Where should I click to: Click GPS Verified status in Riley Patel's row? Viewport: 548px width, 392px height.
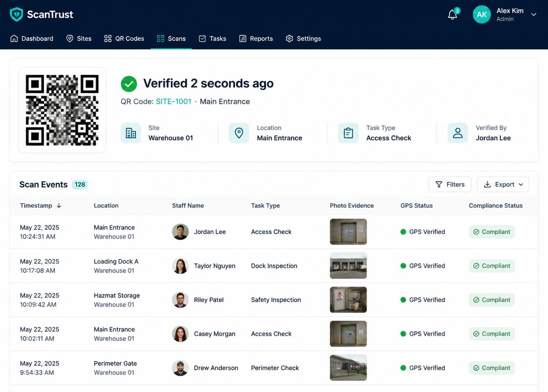pos(423,300)
